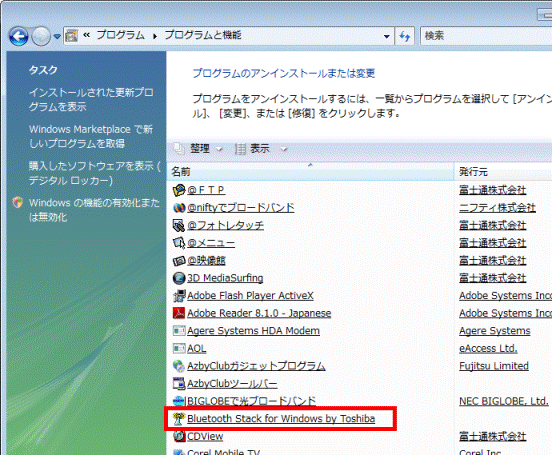Click the CDView program icon

pyautogui.click(x=179, y=436)
